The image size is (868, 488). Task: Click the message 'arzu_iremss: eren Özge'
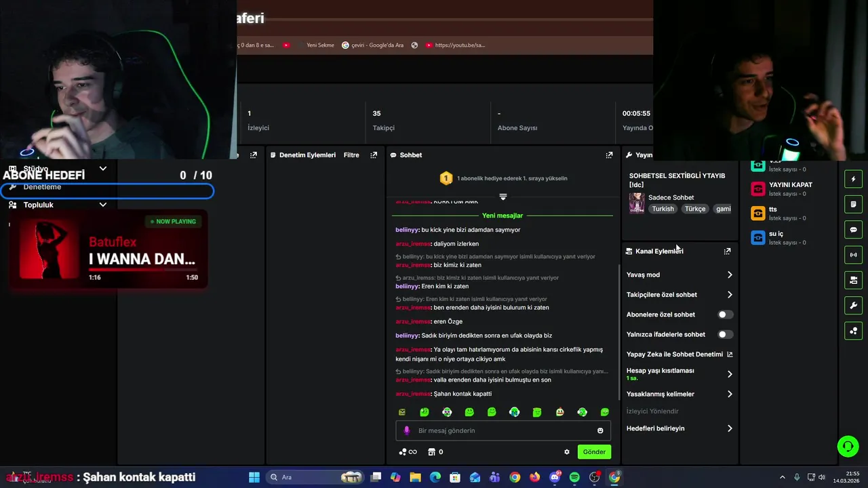click(x=429, y=321)
